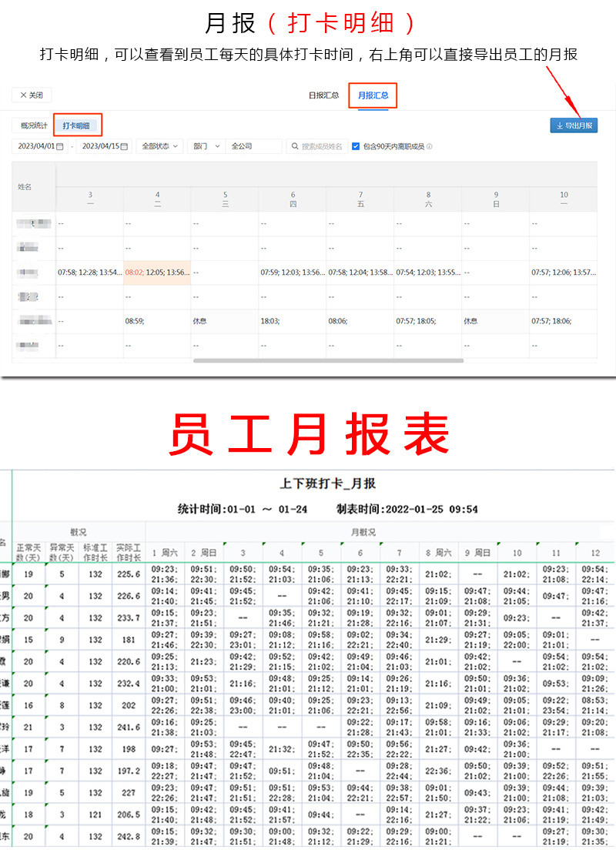Open calendar icon in 2023/04/15 field

tap(125, 146)
